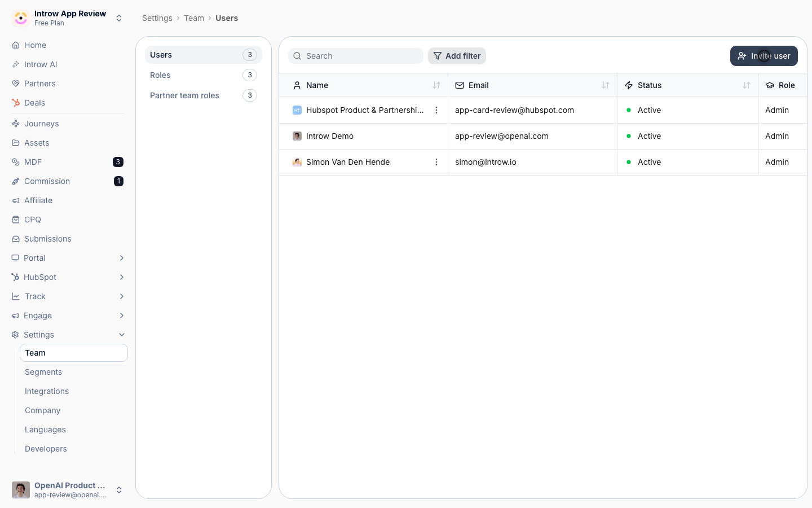This screenshot has height=508, width=812.
Task: Click the Settings breadcrumb link
Action: click(157, 18)
